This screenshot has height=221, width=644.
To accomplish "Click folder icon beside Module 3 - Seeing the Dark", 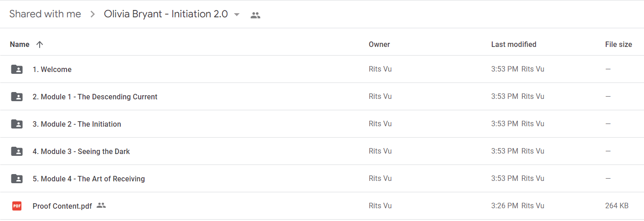I will click(17, 151).
